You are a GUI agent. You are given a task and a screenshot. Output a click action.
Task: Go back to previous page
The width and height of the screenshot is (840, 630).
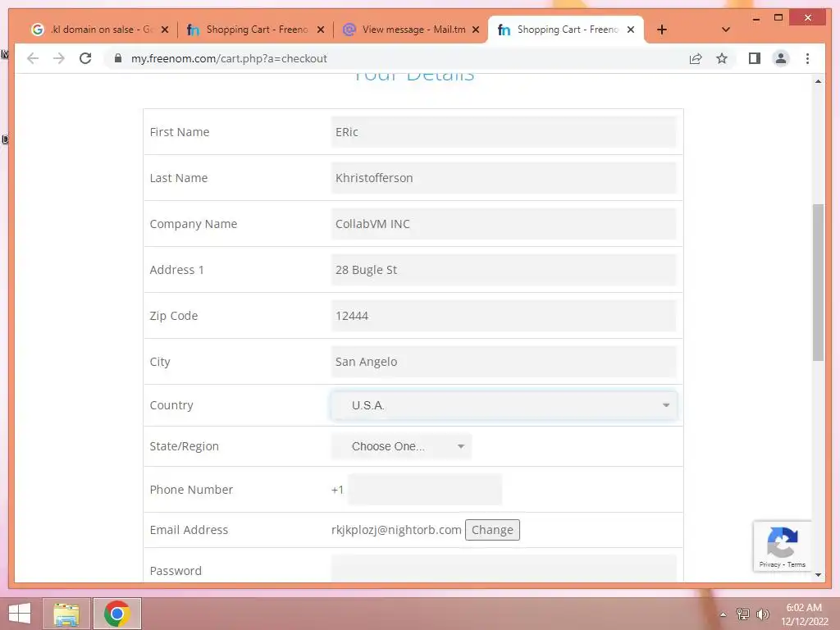click(x=33, y=58)
